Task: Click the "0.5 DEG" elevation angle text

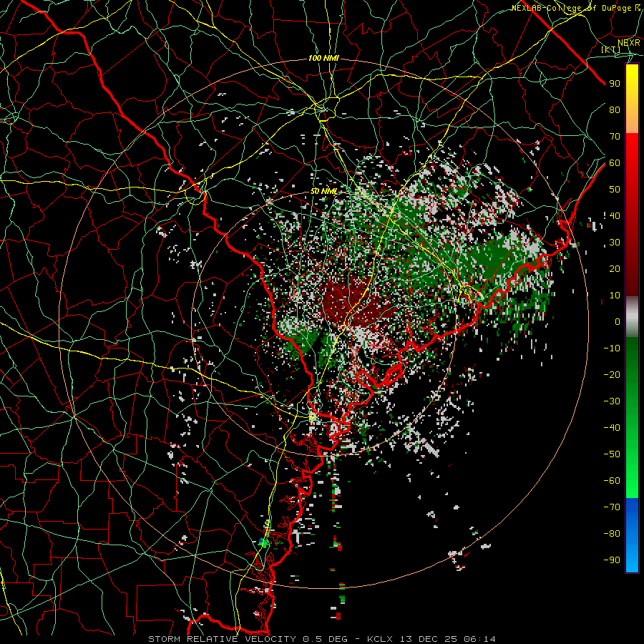Action: [325, 639]
